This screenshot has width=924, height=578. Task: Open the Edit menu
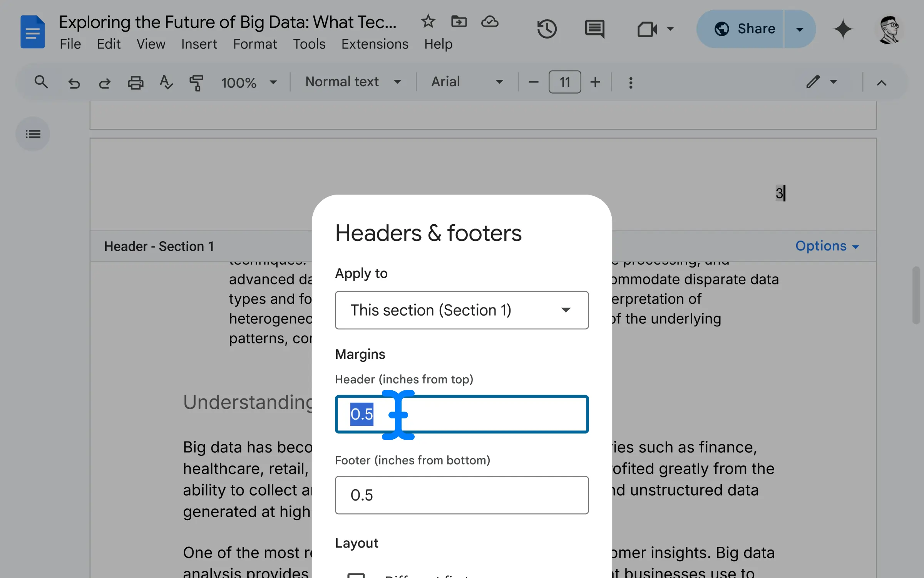tap(109, 44)
